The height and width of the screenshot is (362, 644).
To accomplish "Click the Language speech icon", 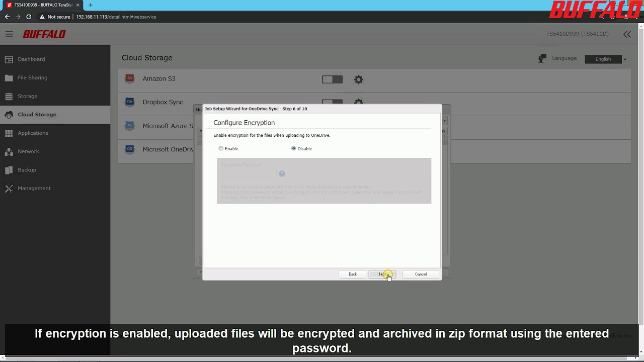I will [542, 59].
